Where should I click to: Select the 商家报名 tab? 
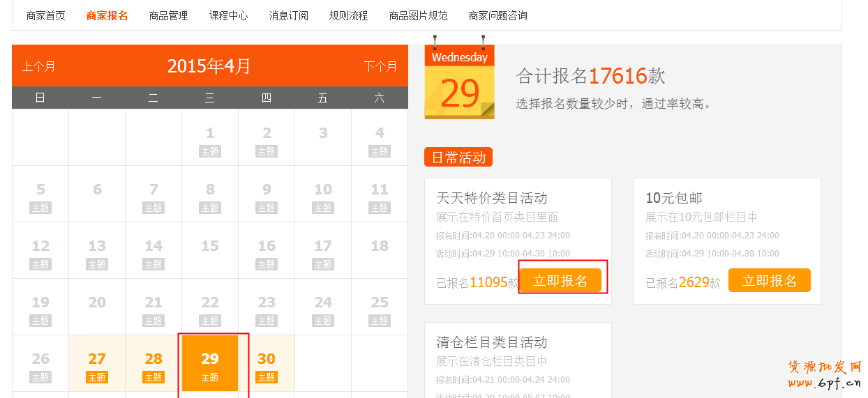coord(107,15)
